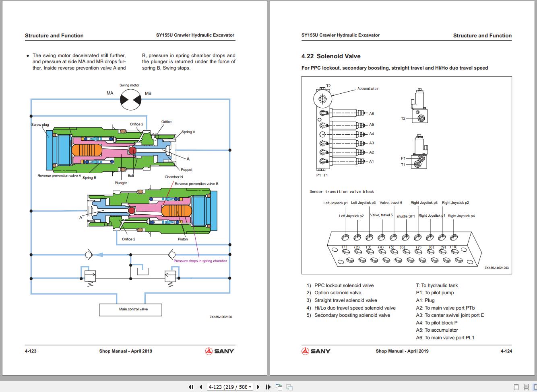Click 'A1: Plug' legend entry
Viewport: 537px width, 392px height.
click(425, 300)
